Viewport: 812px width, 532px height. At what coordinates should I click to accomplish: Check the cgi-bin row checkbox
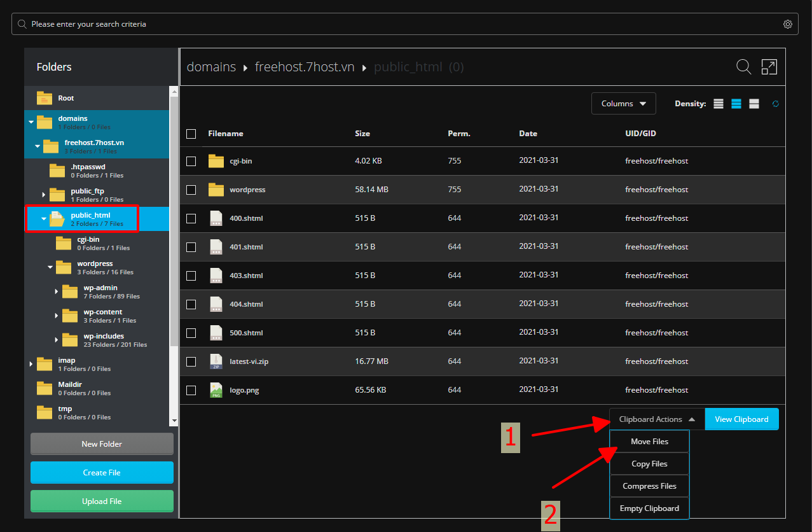tap(191, 161)
